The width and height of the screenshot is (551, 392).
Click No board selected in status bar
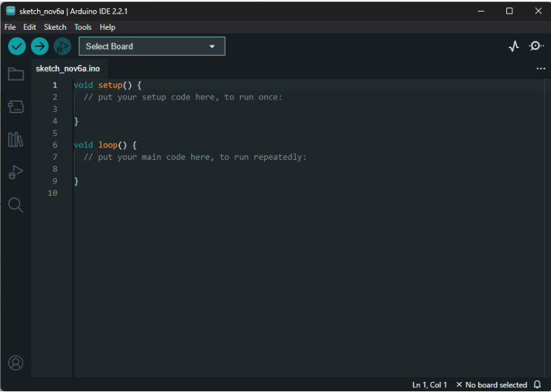click(491, 385)
